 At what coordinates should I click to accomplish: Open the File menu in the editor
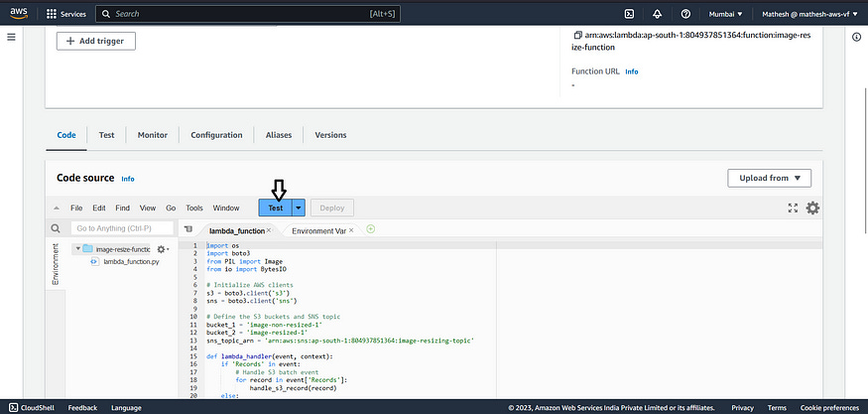pyautogui.click(x=76, y=207)
